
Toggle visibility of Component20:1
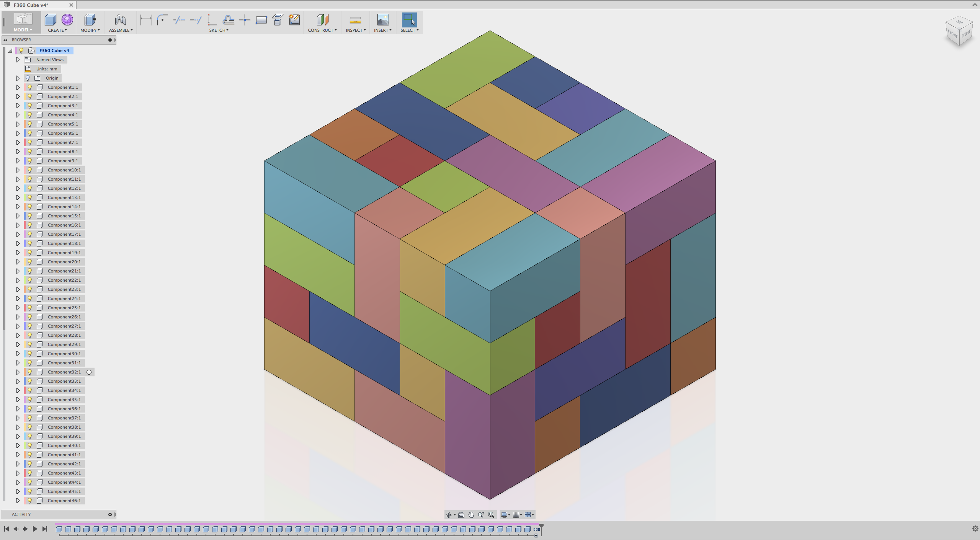point(30,262)
